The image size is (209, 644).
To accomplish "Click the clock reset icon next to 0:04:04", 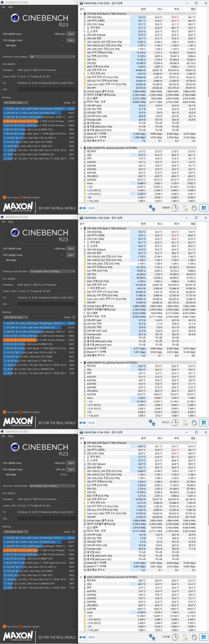I will [175, 208].
